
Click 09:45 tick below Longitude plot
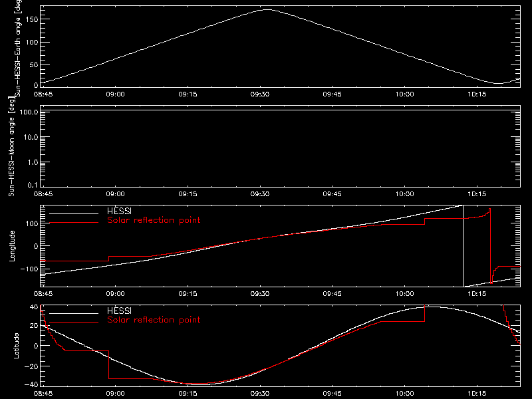(x=332, y=294)
